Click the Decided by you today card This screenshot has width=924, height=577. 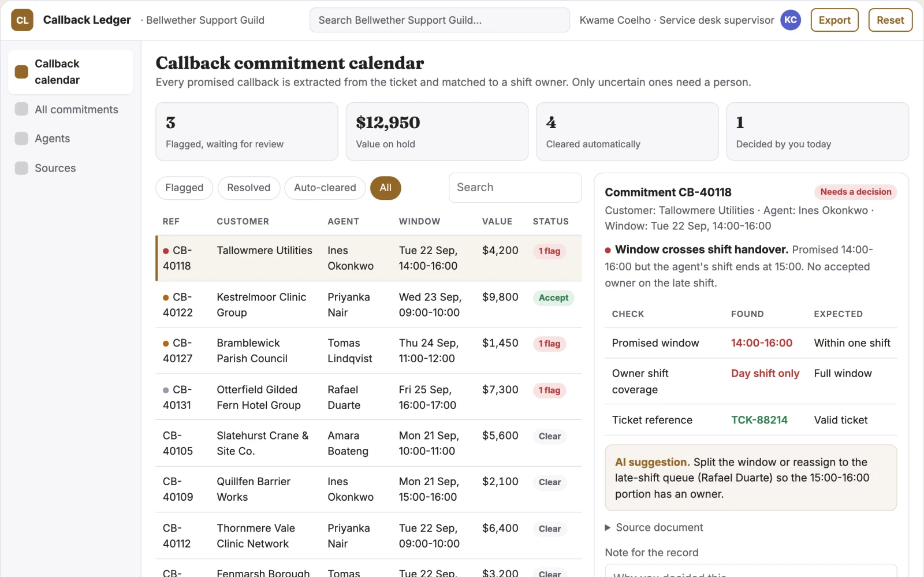(817, 132)
